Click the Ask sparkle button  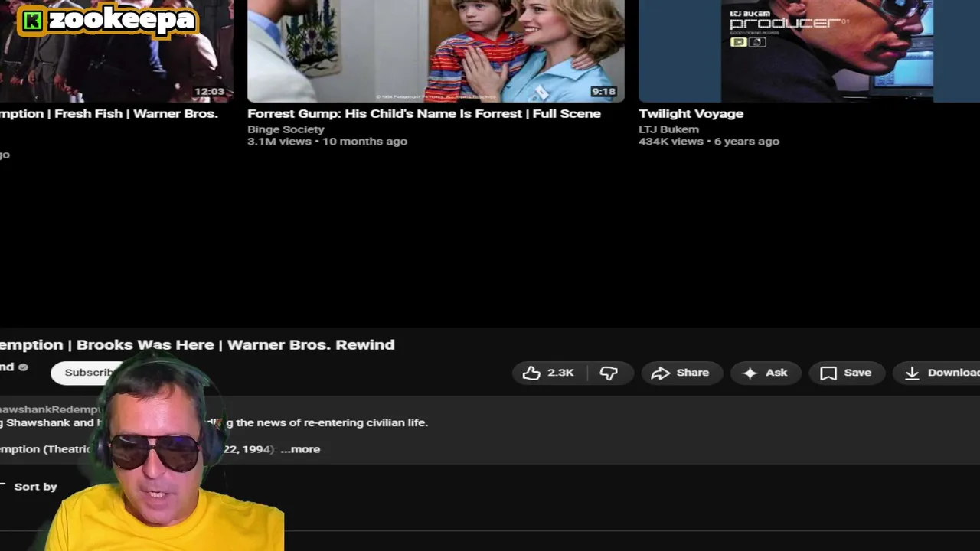(x=765, y=373)
